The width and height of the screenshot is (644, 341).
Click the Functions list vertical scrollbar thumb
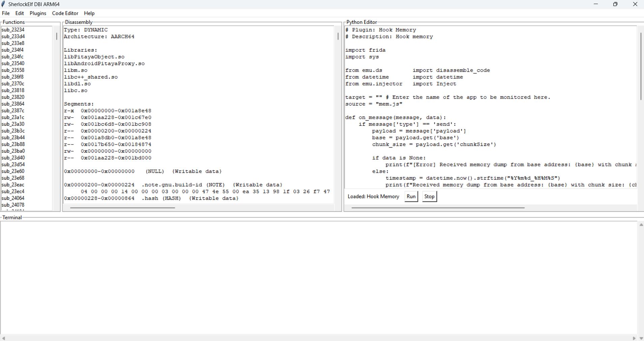(56, 36)
